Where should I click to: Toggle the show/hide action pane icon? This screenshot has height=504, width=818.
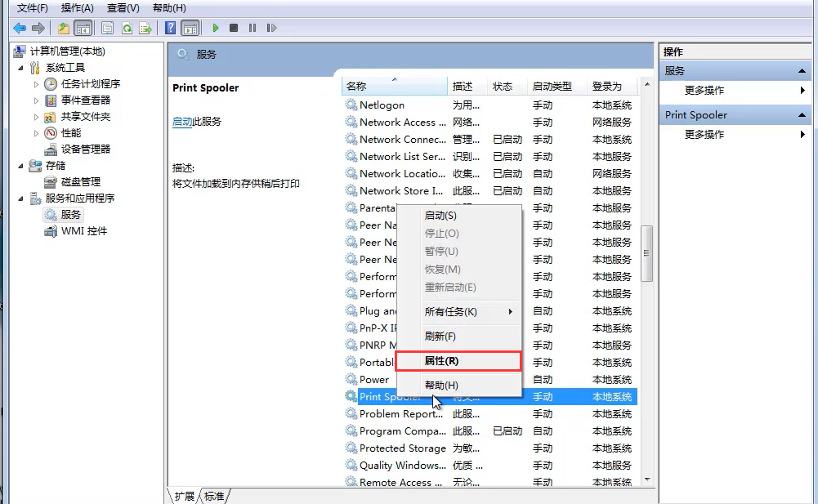click(x=190, y=28)
